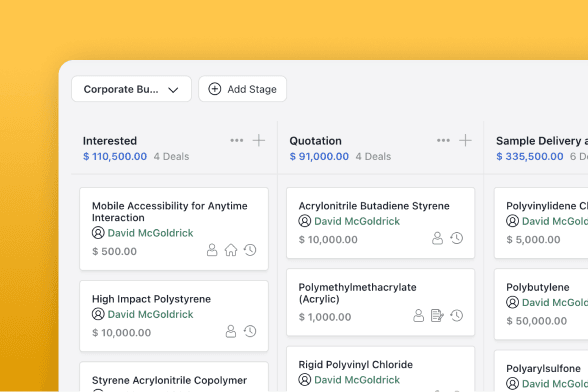Click the Sample Delivery stage heading
588x392 pixels.
pos(542,141)
